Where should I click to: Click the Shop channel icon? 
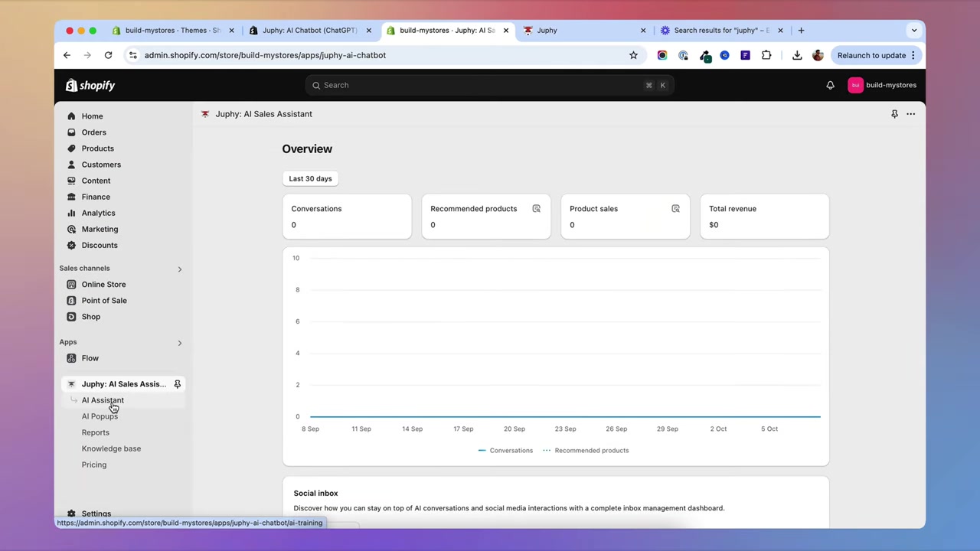click(x=71, y=317)
